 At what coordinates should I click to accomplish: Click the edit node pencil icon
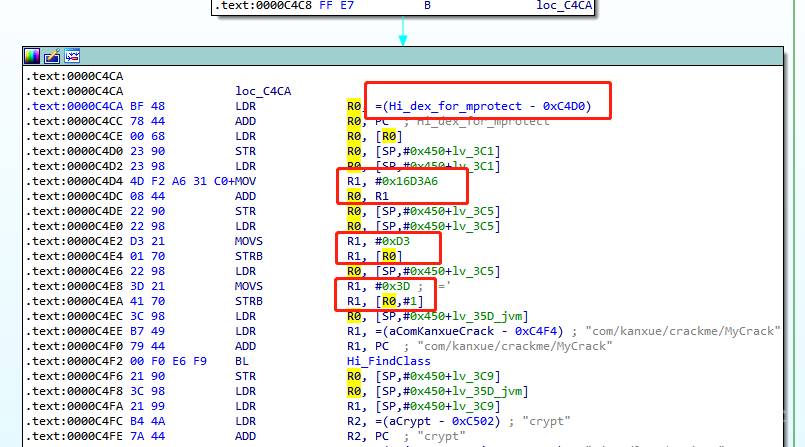(52, 56)
